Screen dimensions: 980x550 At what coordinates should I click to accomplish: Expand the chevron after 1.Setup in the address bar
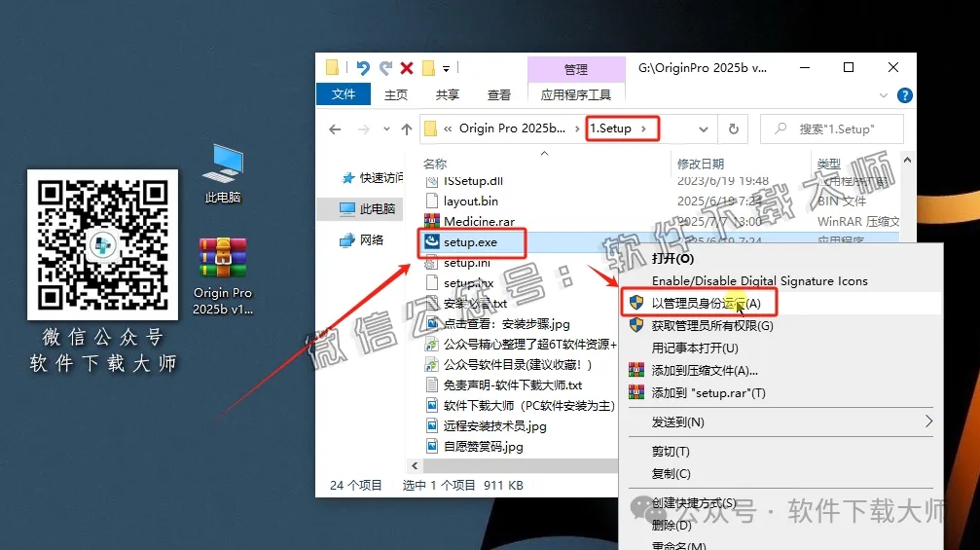pyautogui.click(x=643, y=128)
